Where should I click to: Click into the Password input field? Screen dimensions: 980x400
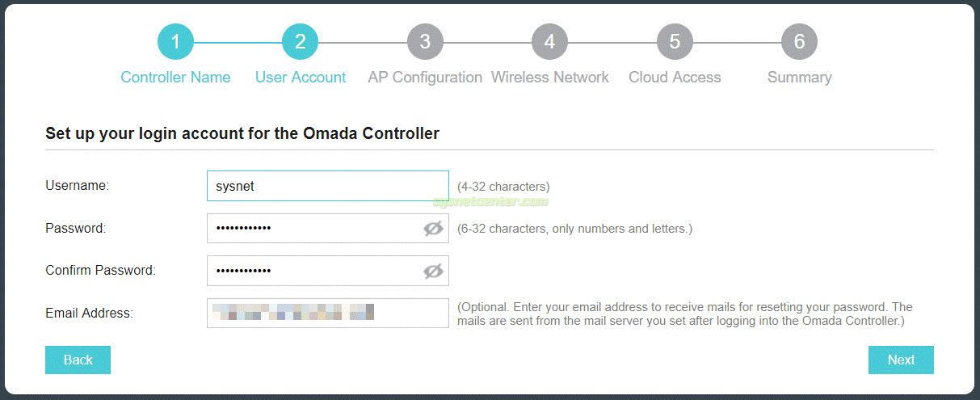328,229
